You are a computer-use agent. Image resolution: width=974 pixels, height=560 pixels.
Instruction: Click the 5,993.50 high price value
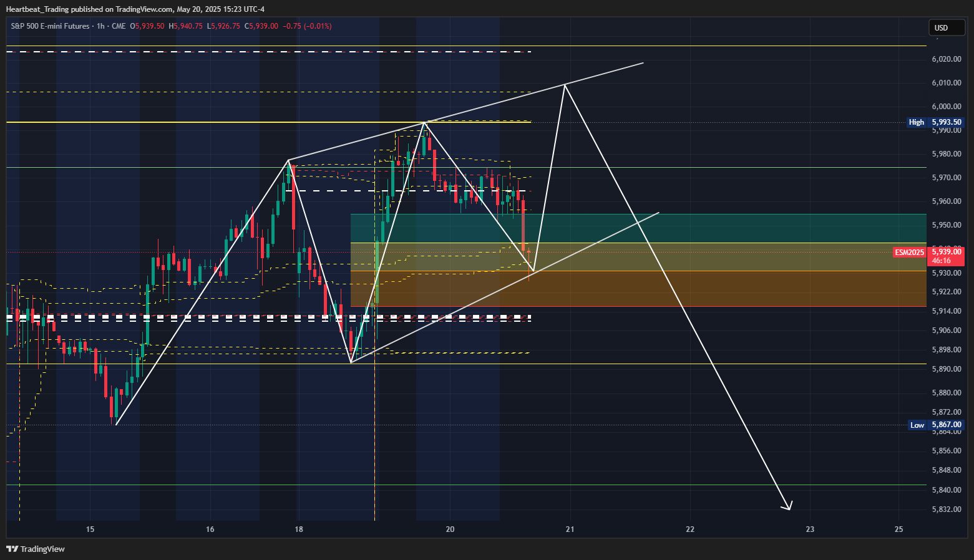tap(946, 122)
